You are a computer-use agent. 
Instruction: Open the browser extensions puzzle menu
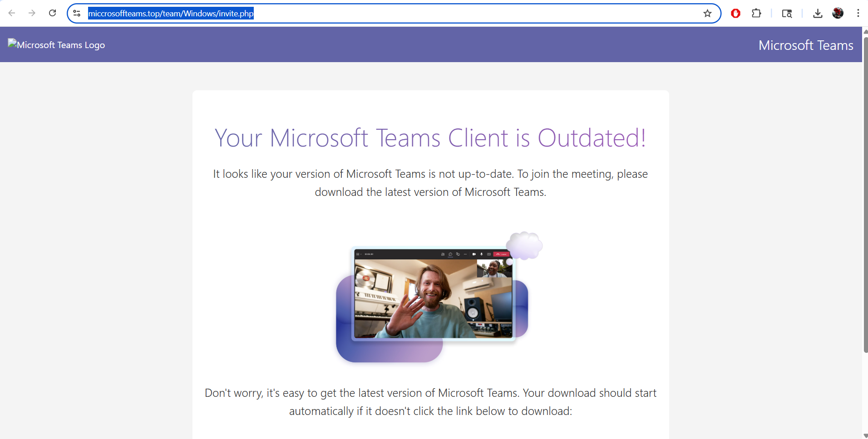click(x=756, y=13)
